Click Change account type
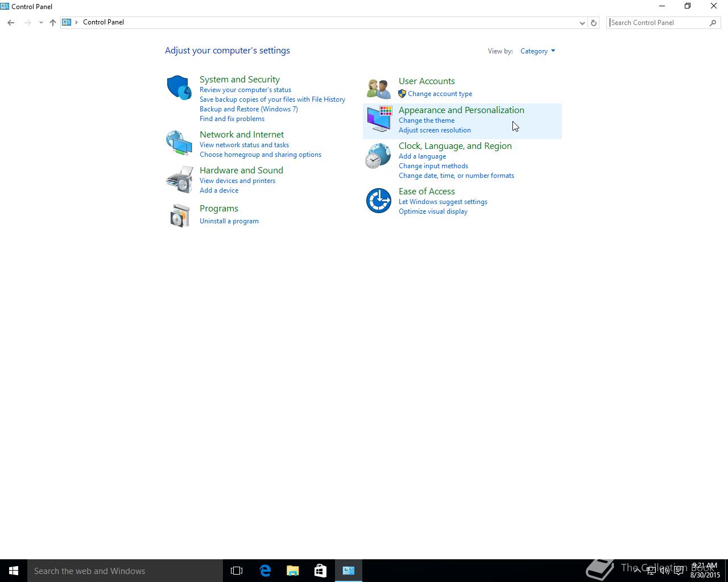This screenshot has width=728, height=582. (x=440, y=94)
